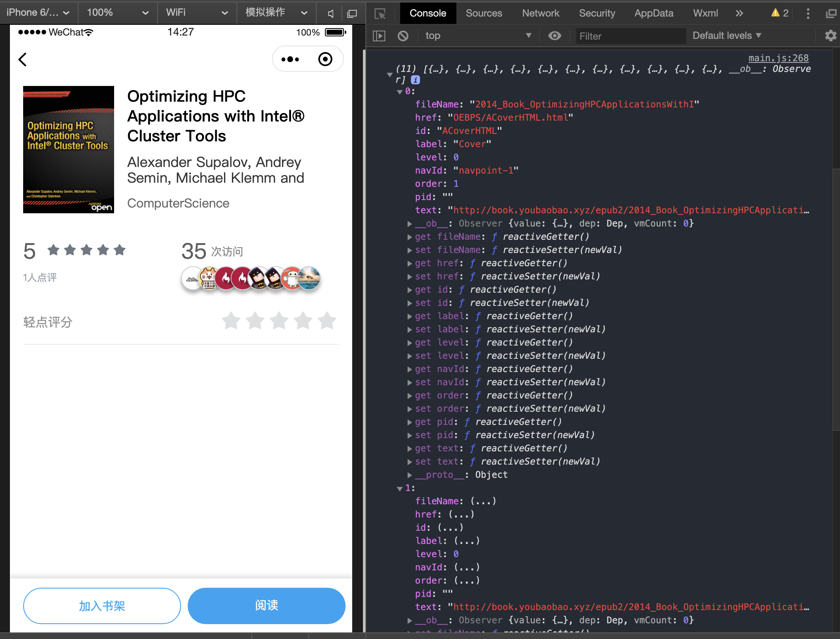The width and height of the screenshot is (840, 639).
Task: Show console sidebar panel icon
Action: [x=379, y=36]
